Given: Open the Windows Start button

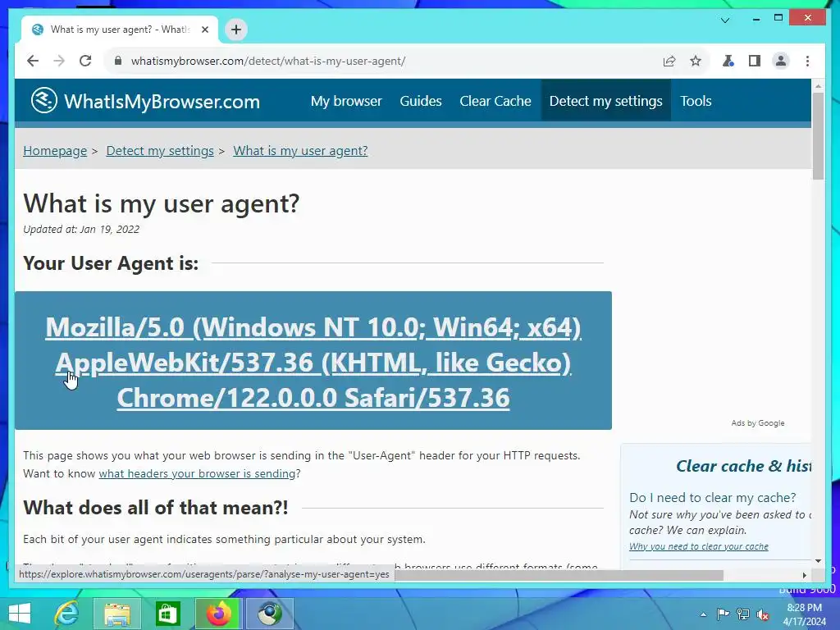Looking at the screenshot, I should pos(20,614).
